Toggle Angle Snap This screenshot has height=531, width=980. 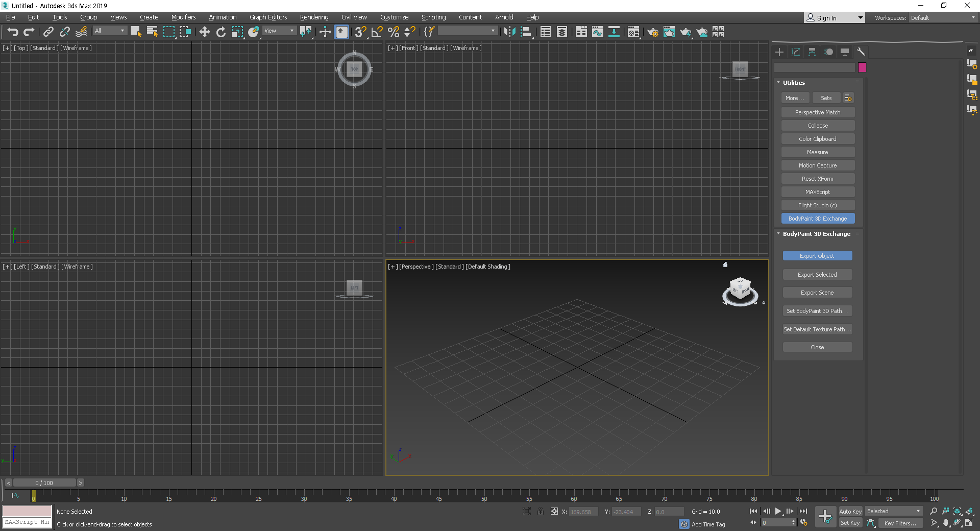pos(377,32)
